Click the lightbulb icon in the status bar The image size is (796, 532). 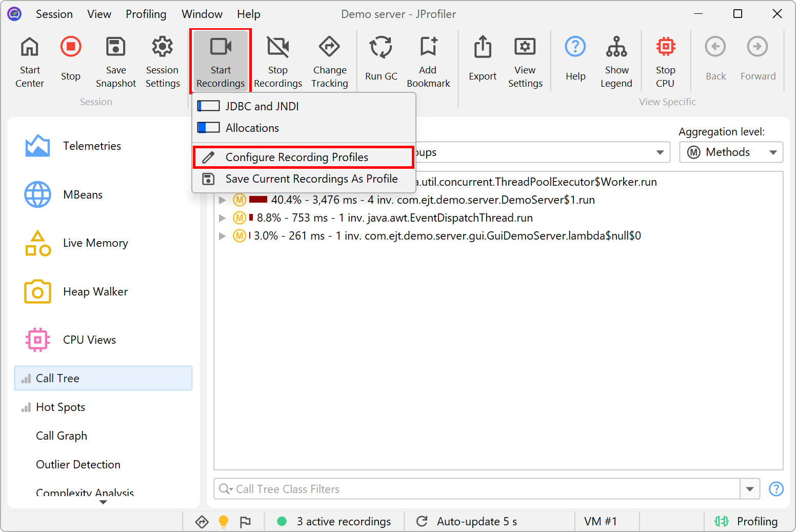point(224,522)
